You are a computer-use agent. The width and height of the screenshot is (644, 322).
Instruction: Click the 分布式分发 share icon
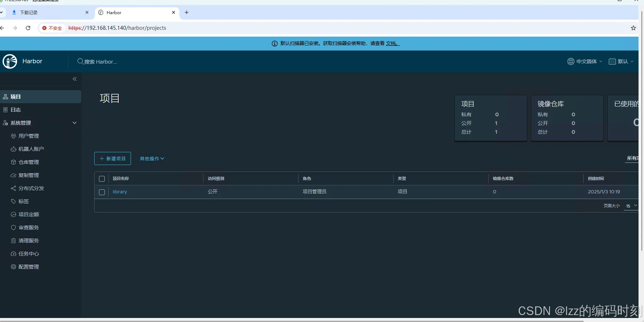click(13, 188)
